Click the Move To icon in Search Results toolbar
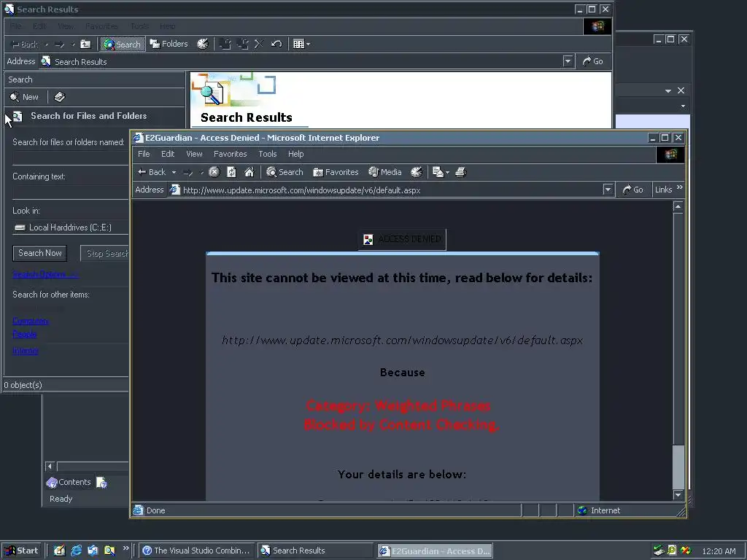The image size is (747, 560). pos(225,44)
